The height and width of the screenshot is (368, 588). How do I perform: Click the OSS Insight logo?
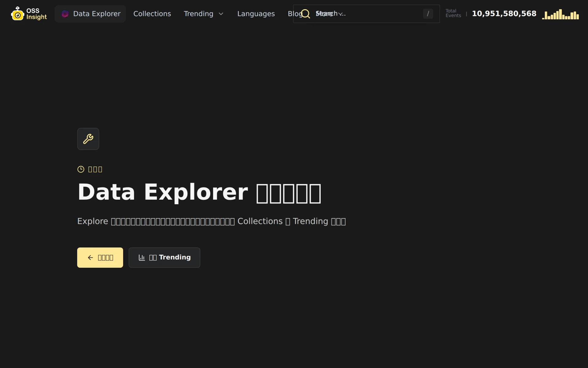tap(29, 14)
